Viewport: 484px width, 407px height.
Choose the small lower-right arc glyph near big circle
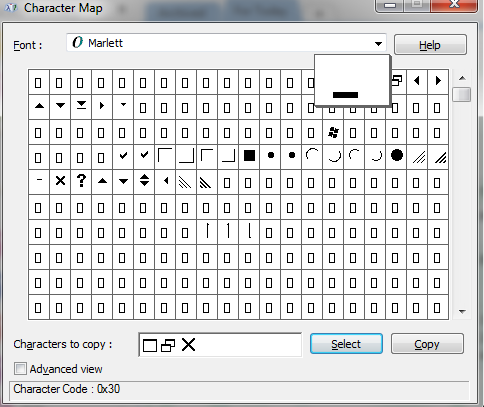coord(376,156)
